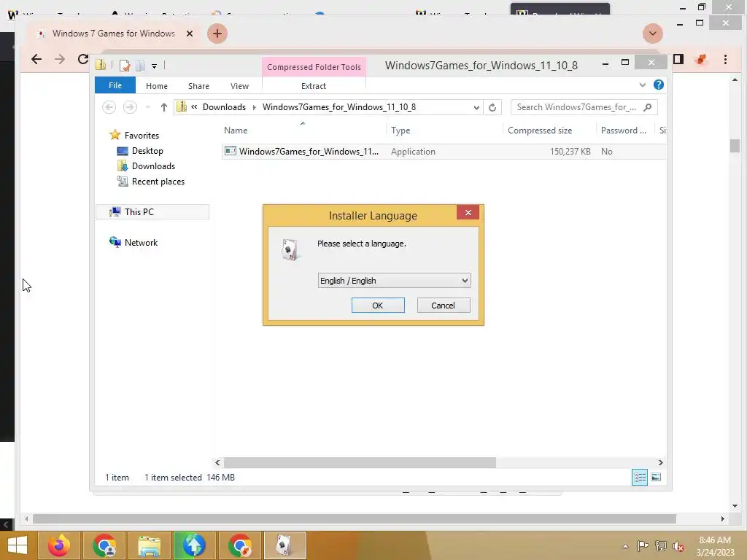Open browser tab search dropdown arrow
The image size is (747, 560).
click(653, 34)
